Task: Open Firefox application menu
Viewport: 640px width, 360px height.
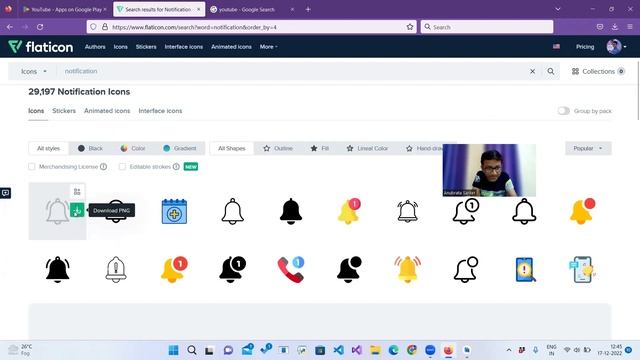Action: pyautogui.click(x=630, y=27)
